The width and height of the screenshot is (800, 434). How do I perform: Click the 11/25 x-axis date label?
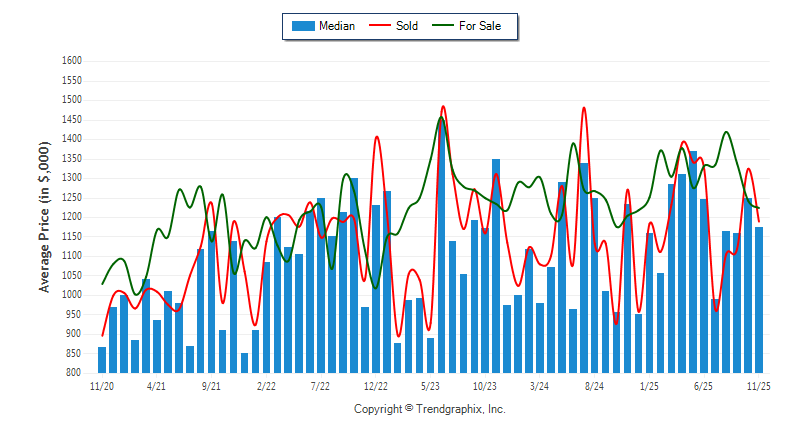point(759,385)
